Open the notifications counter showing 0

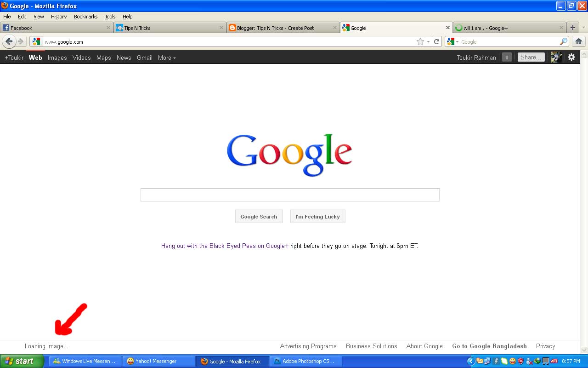[507, 57]
